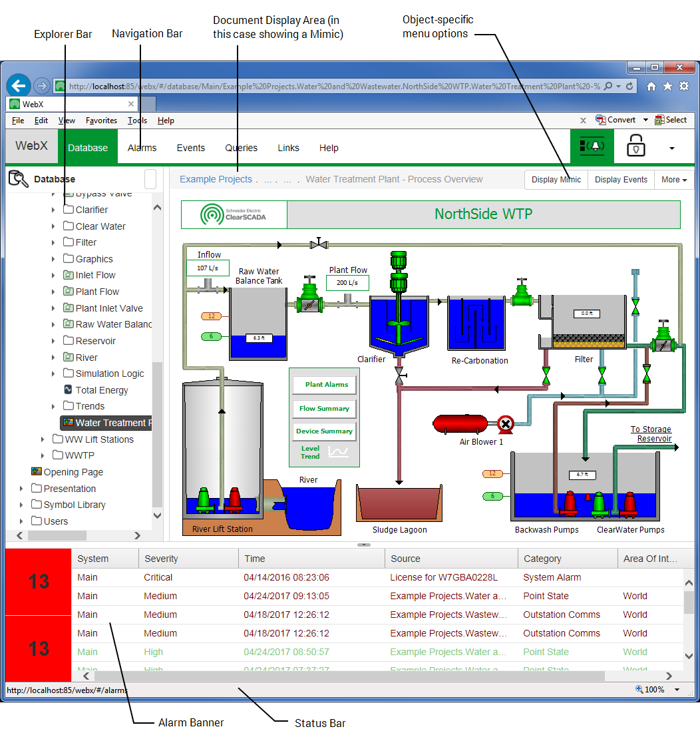Open the More dropdown menu
The width and height of the screenshot is (700, 749).
point(673,179)
